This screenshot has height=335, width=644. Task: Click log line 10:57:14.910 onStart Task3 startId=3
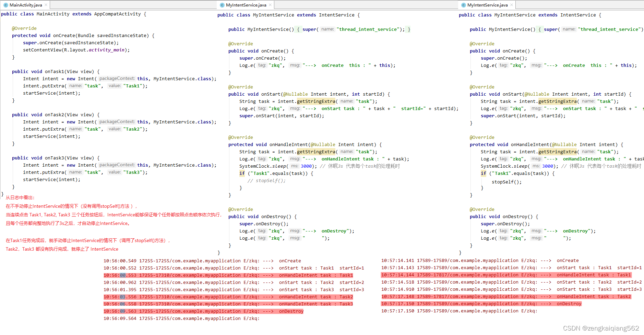pos(512,289)
